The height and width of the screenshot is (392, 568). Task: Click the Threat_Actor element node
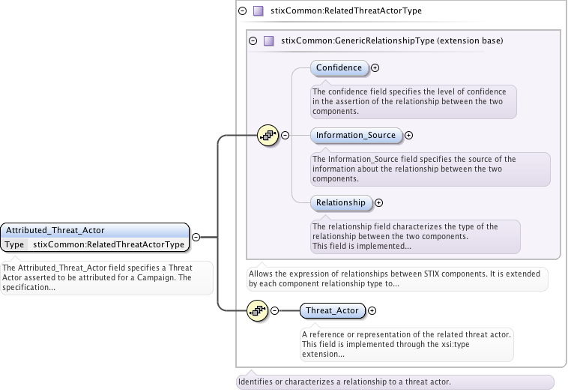333,310
